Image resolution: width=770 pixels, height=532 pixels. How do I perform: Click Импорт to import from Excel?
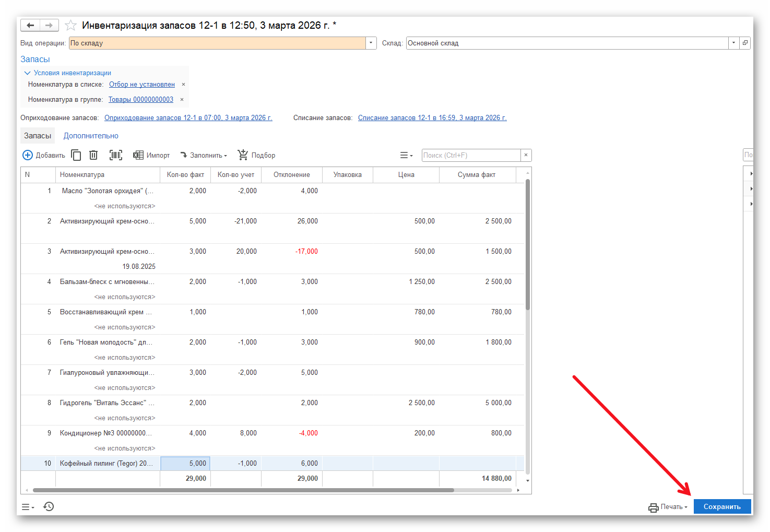click(x=152, y=155)
